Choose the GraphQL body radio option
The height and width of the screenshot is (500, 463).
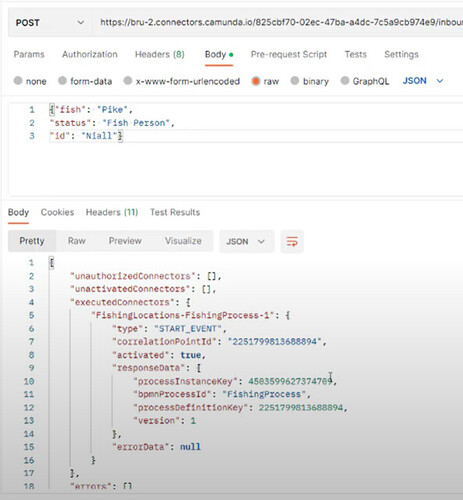point(345,81)
